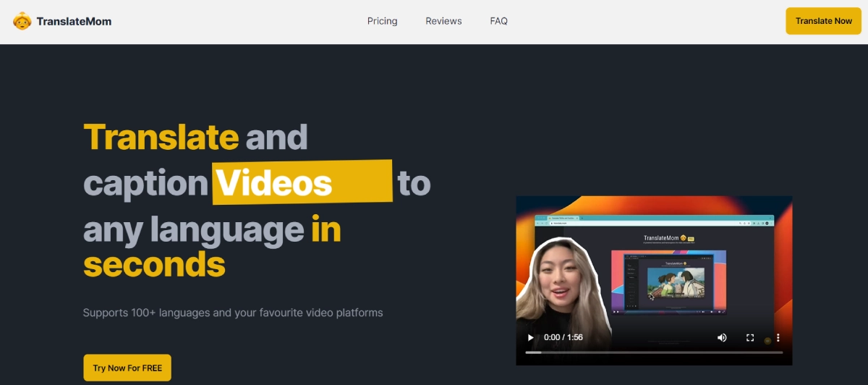The image size is (868, 385).
Task: Click the highlighted "Videos" word in headline
Action: pos(275,183)
